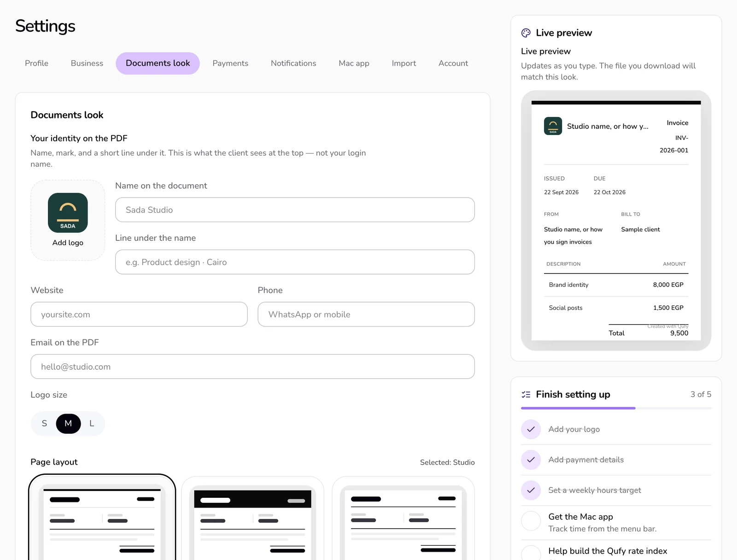Go to the Account tab
737x560 pixels.
tap(453, 64)
